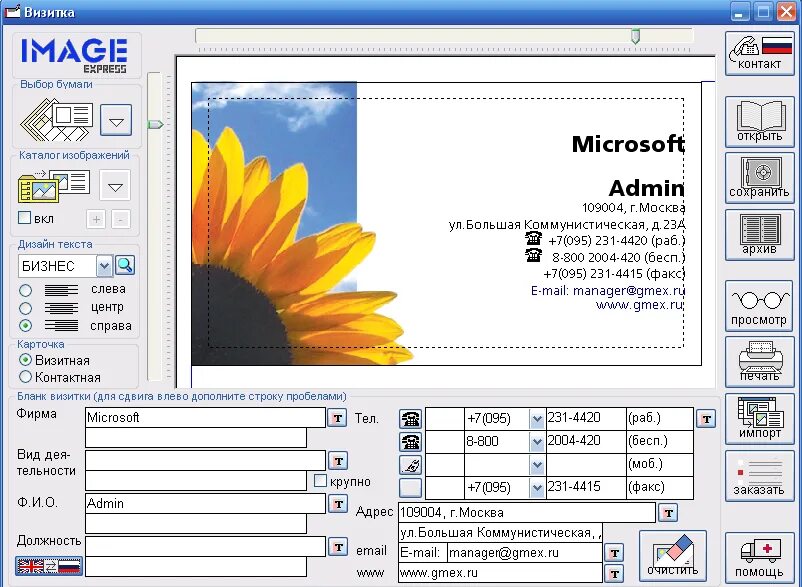Select центр text alignment radio
802x587 pixels.
coord(25,308)
